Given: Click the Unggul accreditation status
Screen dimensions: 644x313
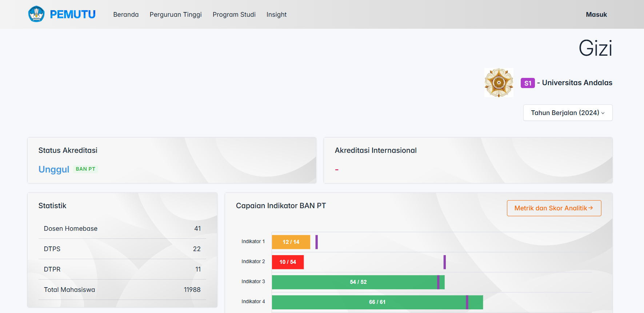Looking at the screenshot, I should [54, 169].
